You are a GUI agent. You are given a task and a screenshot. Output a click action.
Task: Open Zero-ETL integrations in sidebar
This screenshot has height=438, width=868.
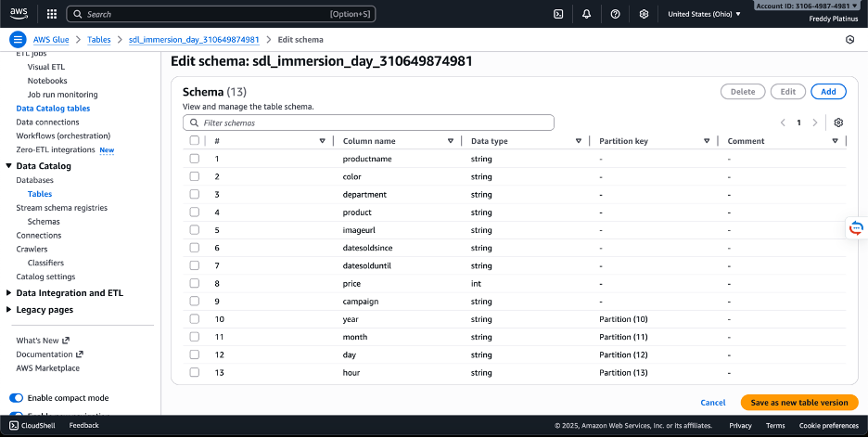pyautogui.click(x=56, y=149)
